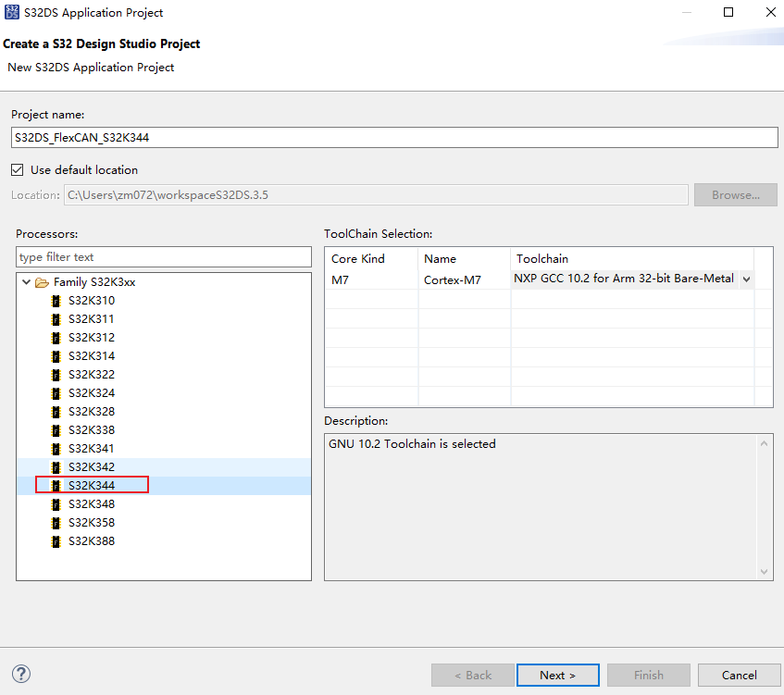The width and height of the screenshot is (784, 695).
Task: Click the S32K312 processor chip icon
Action: click(x=56, y=338)
